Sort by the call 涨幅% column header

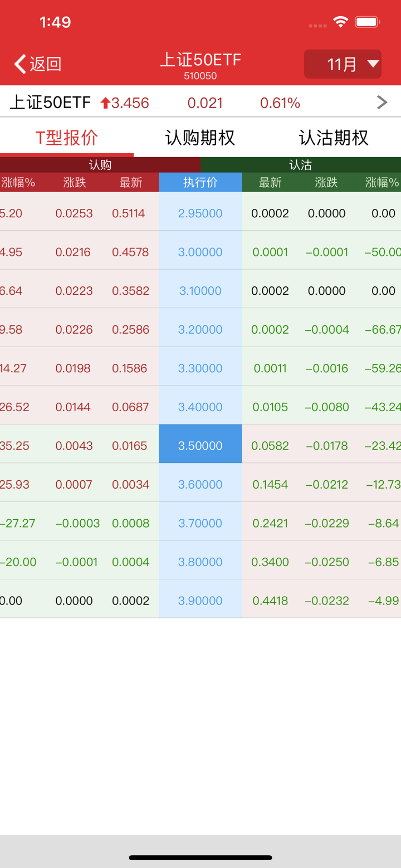(18, 182)
